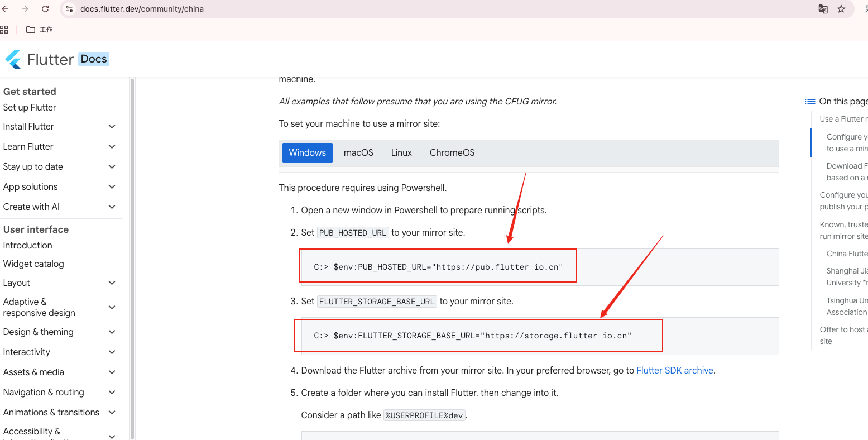The image size is (868, 440).
Task: Jump to Configure your machine TOC entry
Action: (x=847, y=142)
